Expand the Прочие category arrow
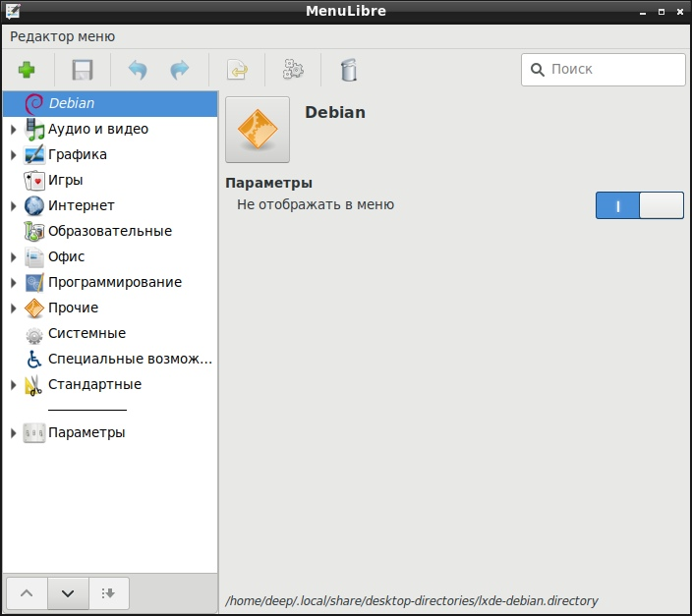The width and height of the screenshot is (692, 616). click(13, 308)
